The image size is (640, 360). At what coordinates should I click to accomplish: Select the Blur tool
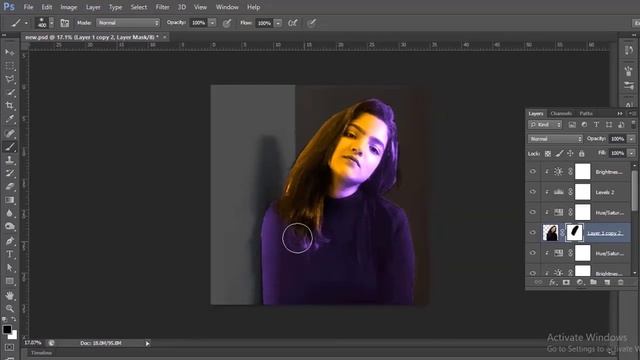pos(10,213)
